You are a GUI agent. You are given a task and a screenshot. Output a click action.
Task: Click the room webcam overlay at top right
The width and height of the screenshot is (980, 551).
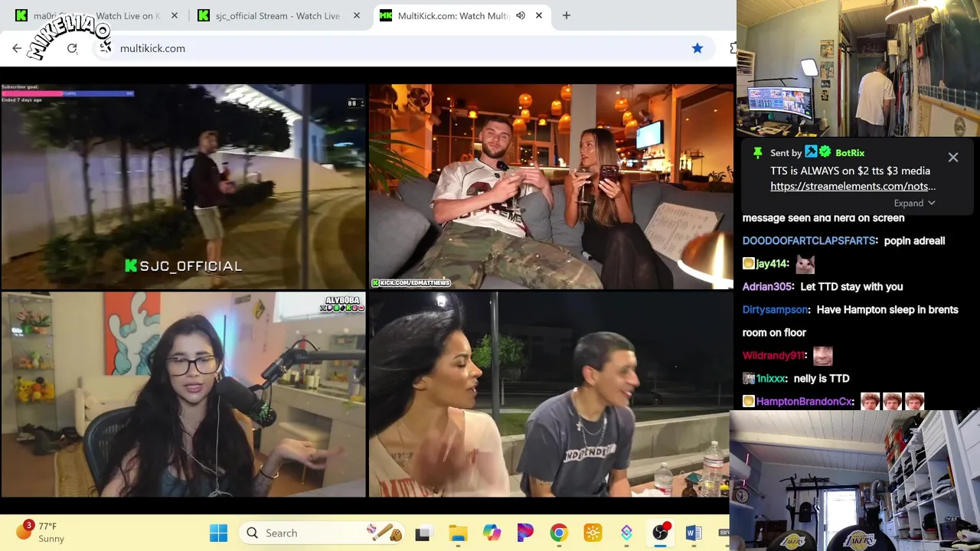858,68
